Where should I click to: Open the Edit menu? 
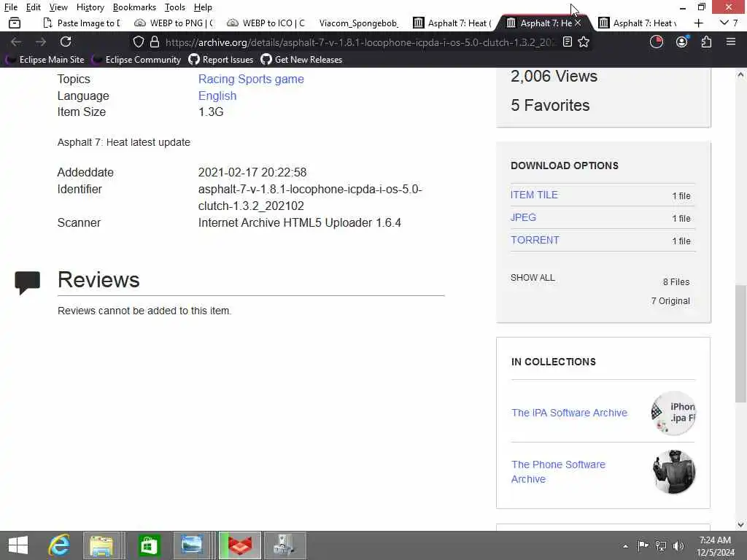click(x=34, y=7)
